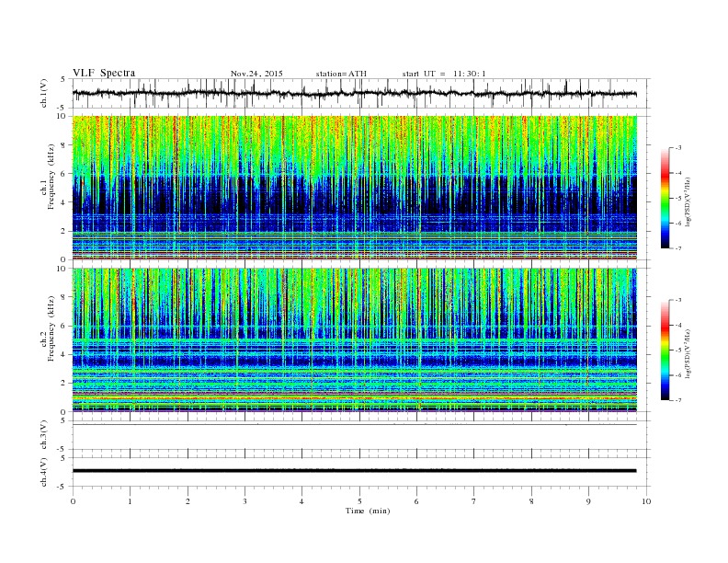Click the "4" kHz tick of ch.1 spectrogram

pos(63,202)
